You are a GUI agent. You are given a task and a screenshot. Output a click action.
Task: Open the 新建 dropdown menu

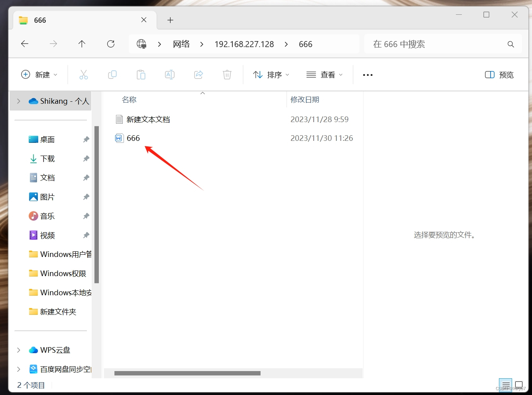(39, 75)
